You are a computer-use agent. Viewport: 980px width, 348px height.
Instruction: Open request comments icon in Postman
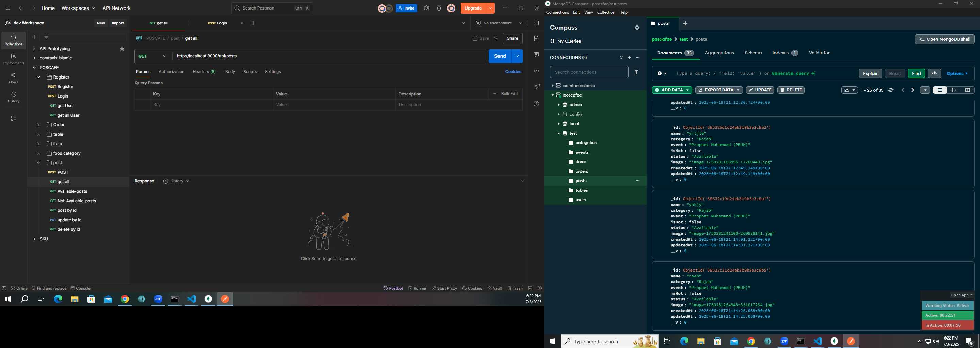click(536, 55)
